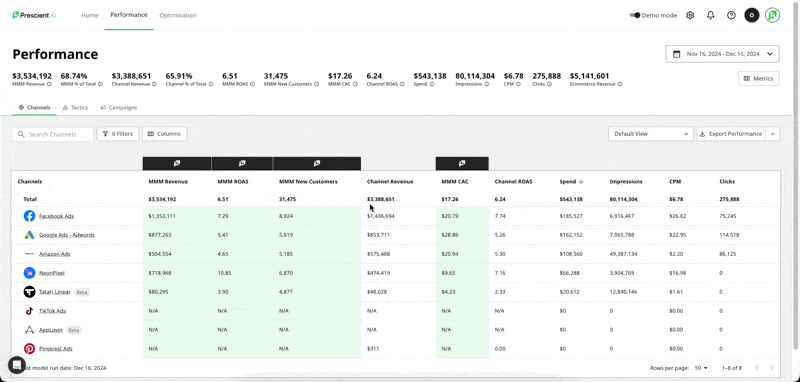Open the Pinterest Ads channel link

56,349
